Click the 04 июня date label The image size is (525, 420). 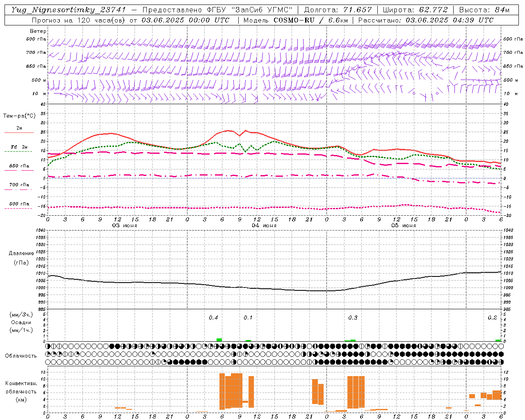pyautogui.click(x=264, y=226)
